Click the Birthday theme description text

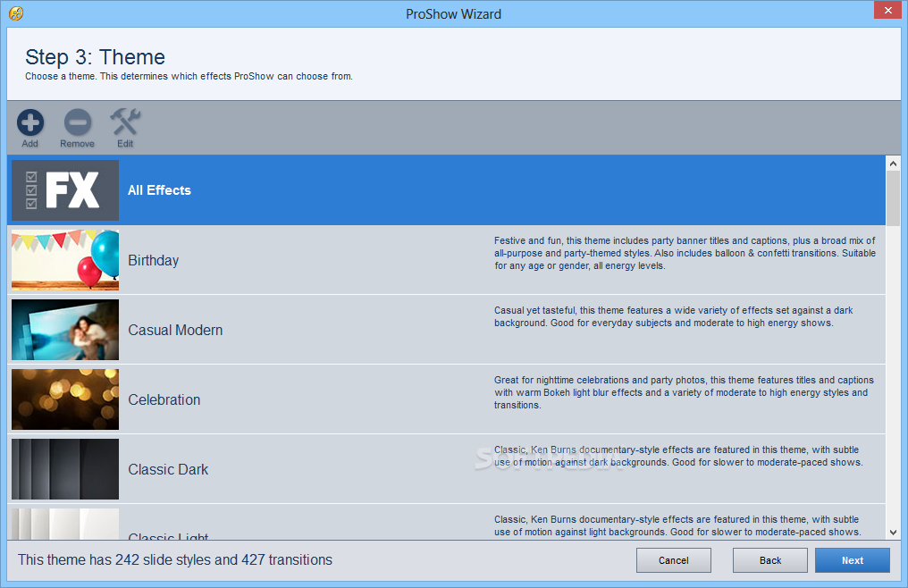click(x=685, y=253)
